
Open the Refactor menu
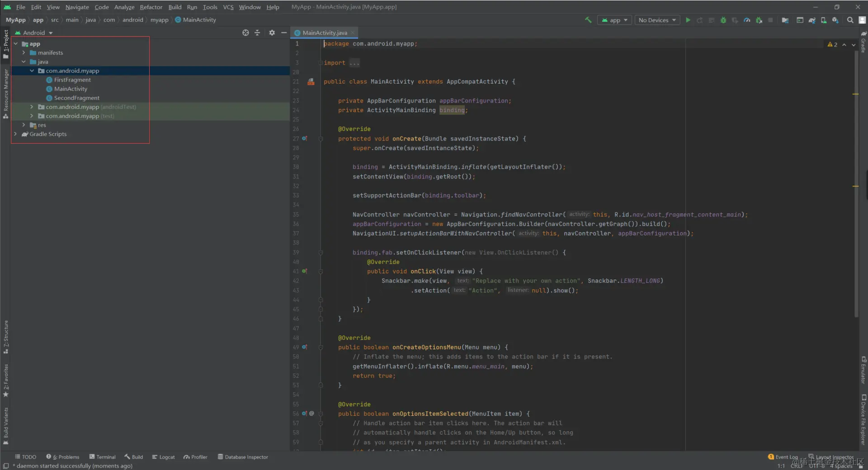(151, 7)
